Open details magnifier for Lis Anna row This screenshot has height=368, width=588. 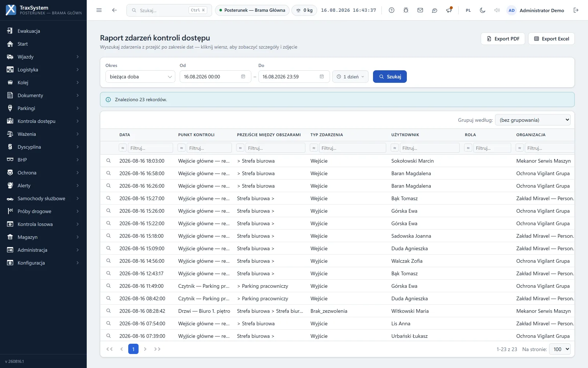point(108,323)
